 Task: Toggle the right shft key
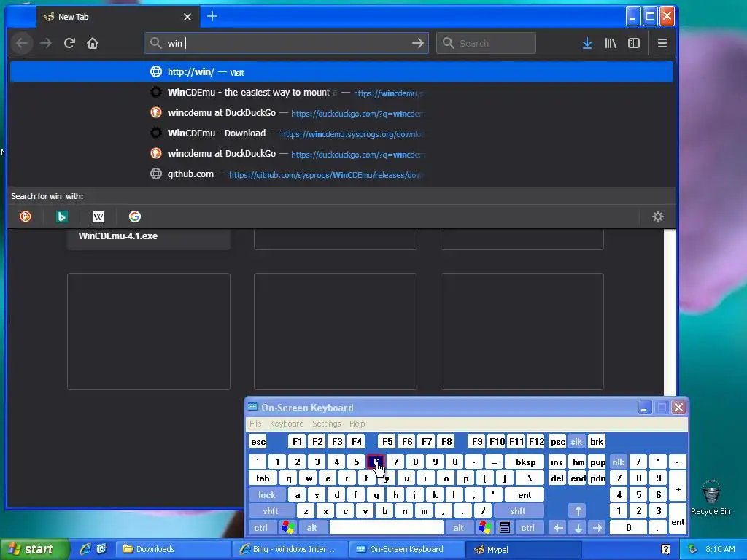pos(518,511)
